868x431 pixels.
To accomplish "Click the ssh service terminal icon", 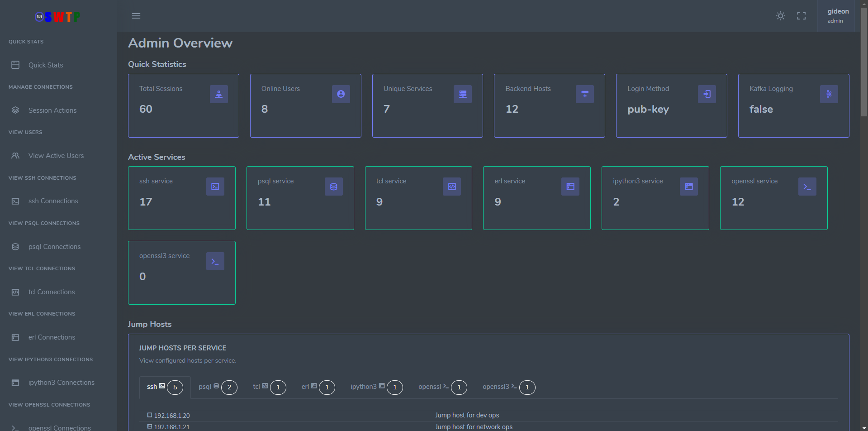I will pos(215,187).
